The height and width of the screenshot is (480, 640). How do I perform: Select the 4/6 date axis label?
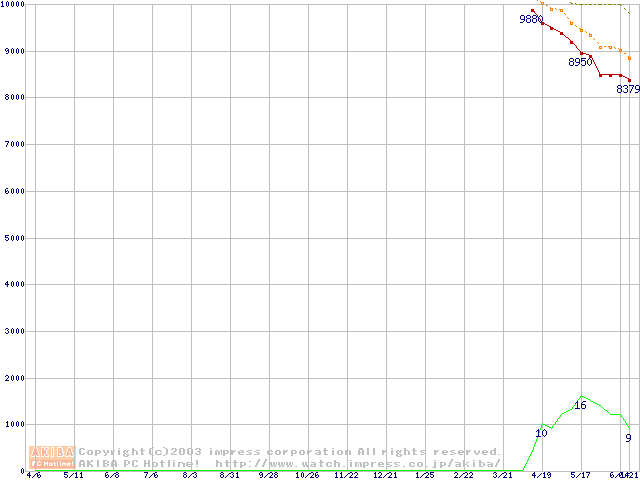(x=33, y=475)
